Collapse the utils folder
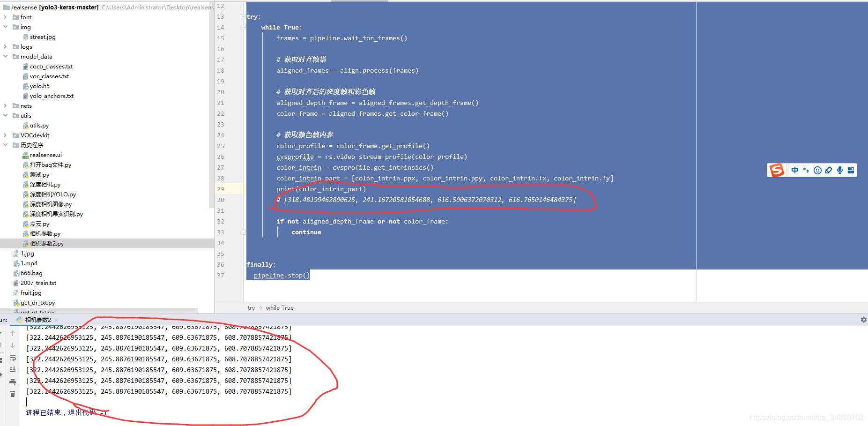This screenshot has width=868, height=426. coord(5,115)
